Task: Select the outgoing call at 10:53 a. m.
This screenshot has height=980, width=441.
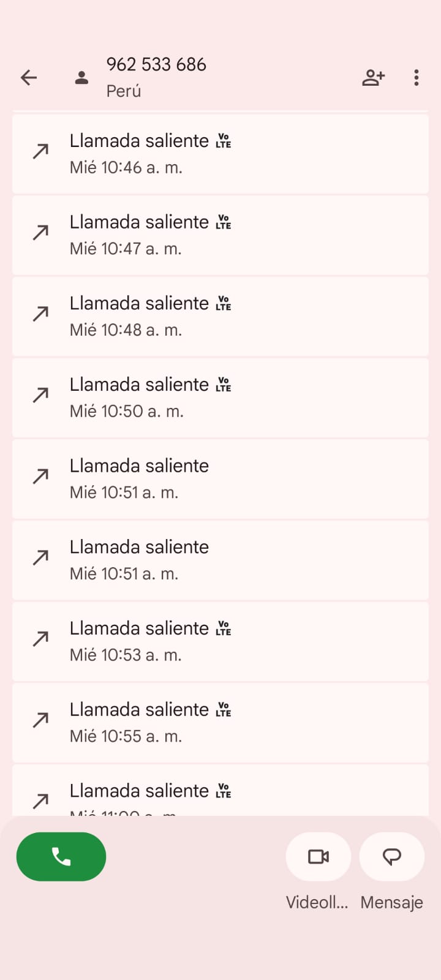Action: point(220,641)
